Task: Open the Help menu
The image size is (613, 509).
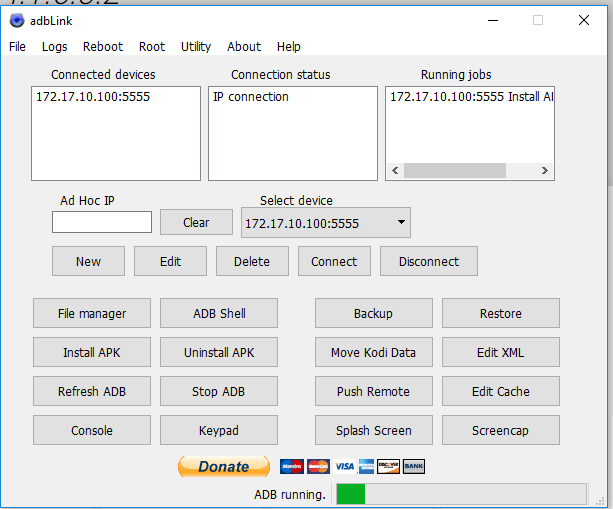Action: pos(289,47)
